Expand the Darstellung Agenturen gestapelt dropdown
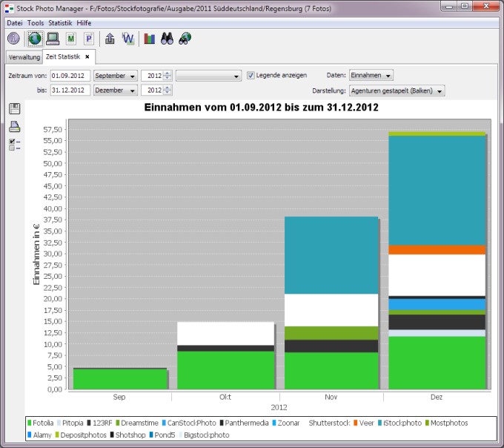The height and width of the screenshot is (448, 504). tap(397, 91)
